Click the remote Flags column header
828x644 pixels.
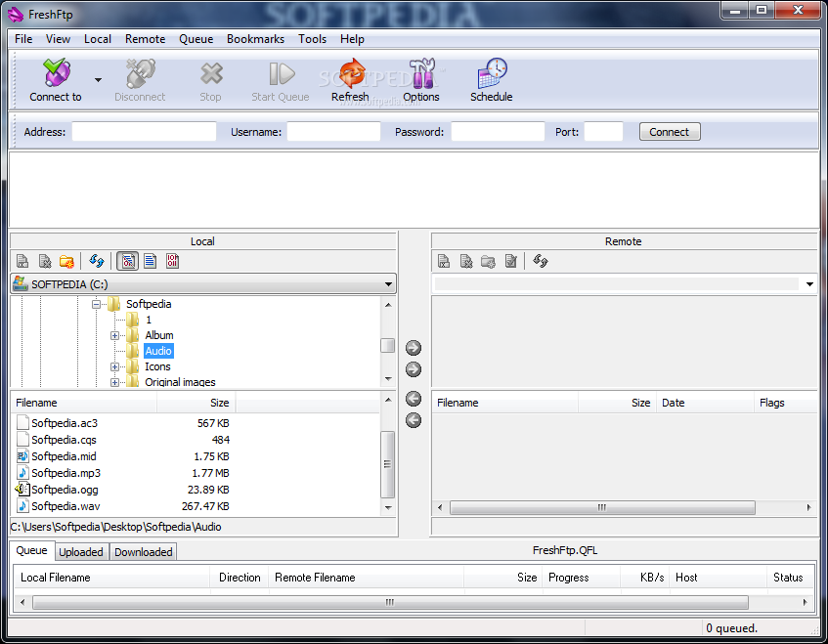coord(785,403)
